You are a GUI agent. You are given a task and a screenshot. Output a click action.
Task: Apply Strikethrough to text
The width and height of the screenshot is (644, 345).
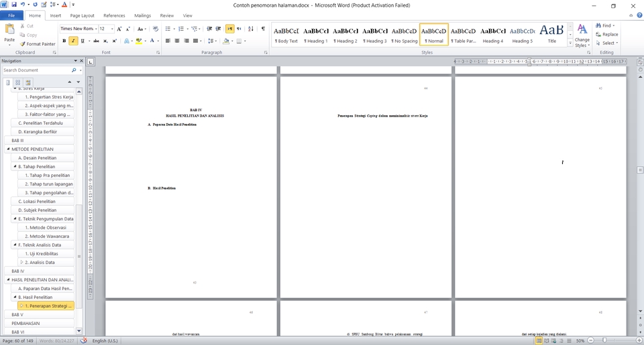point(96,41)
